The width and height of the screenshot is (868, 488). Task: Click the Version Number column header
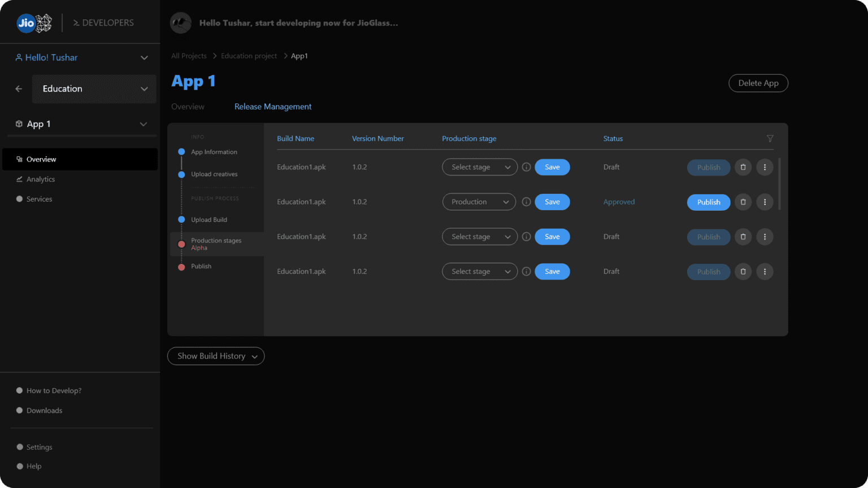[x=378, y=138]
